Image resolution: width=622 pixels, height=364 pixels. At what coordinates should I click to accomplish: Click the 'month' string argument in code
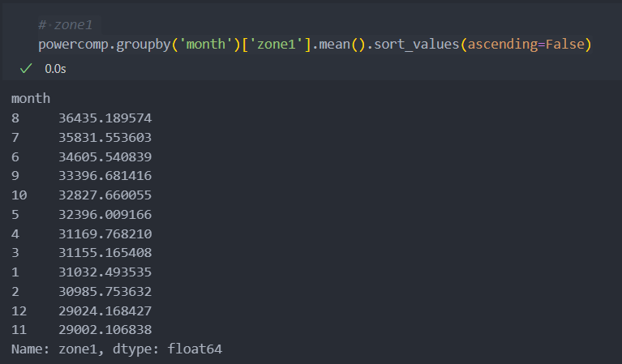click(x=205, y=44)
